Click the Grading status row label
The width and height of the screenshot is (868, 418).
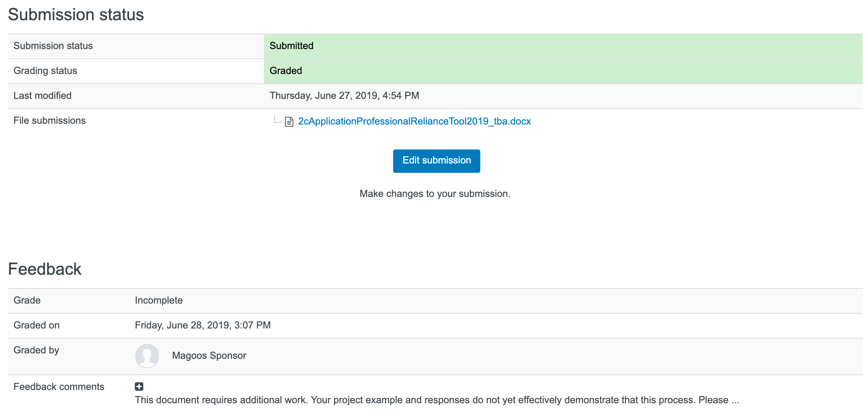pyautogui.click(x=45, y=71)
